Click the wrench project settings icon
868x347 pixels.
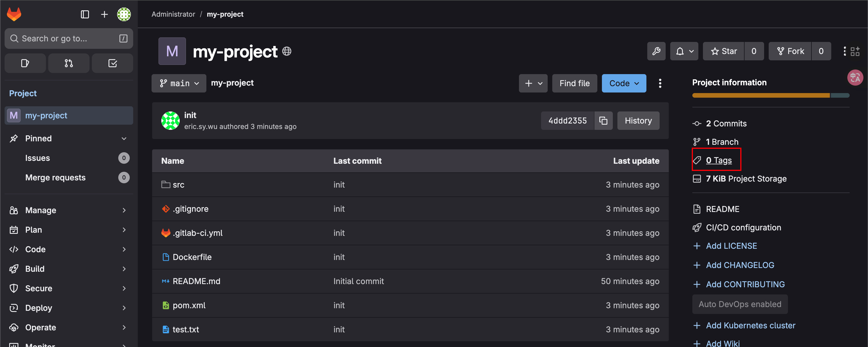tap(656, 51)
